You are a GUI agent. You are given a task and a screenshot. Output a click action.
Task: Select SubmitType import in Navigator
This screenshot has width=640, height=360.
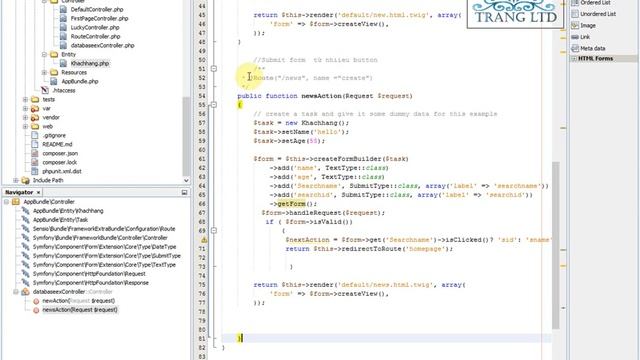coord(107,256)
